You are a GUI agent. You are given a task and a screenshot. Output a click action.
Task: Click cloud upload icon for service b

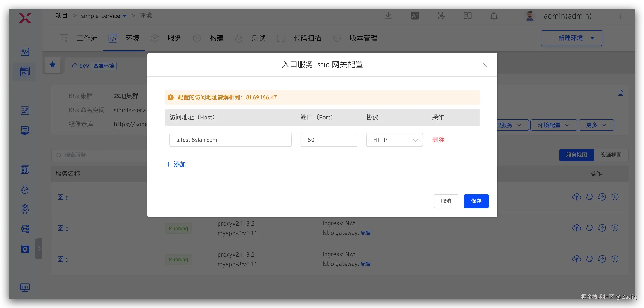pyautogui.click(x=576, y=228)
